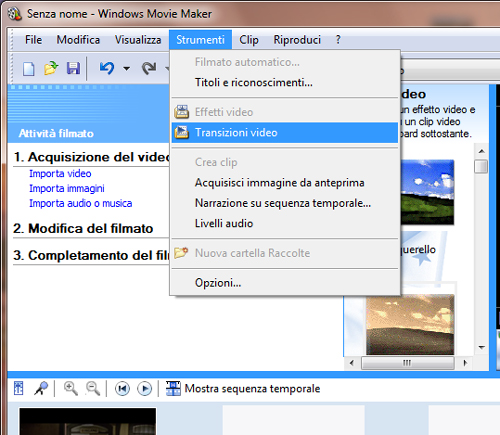The image size is (500, 435).
Task: Choose Transizioni video from the menu
Action: point(285,133)
